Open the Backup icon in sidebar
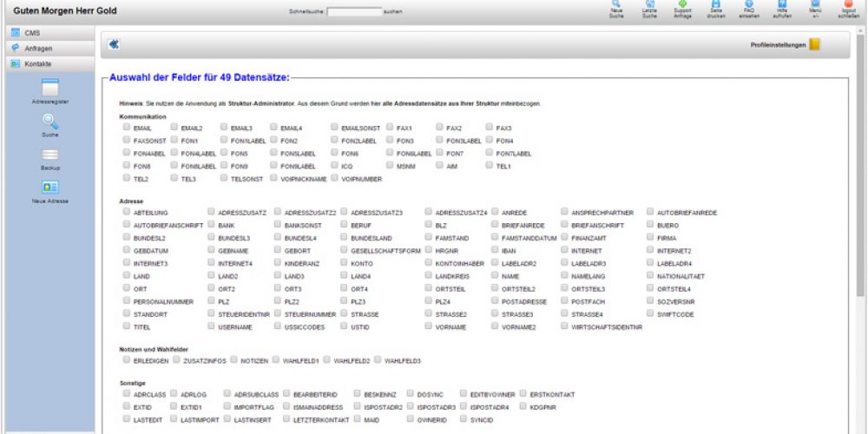Screen dimensions: 868x434 pyautogui.click(x=49, y=155)
